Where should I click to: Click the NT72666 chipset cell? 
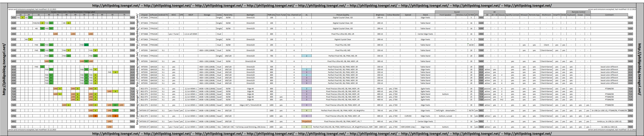coord(144,34)
